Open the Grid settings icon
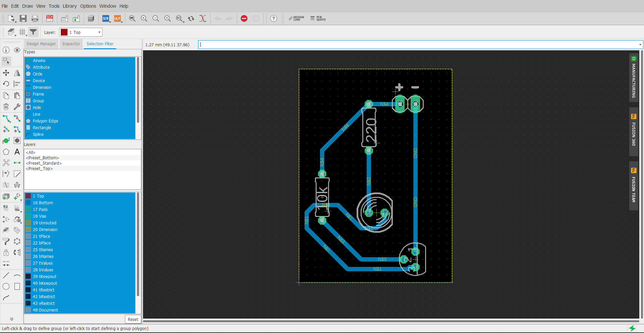The image size is (644, 333). tap(22, 32)
